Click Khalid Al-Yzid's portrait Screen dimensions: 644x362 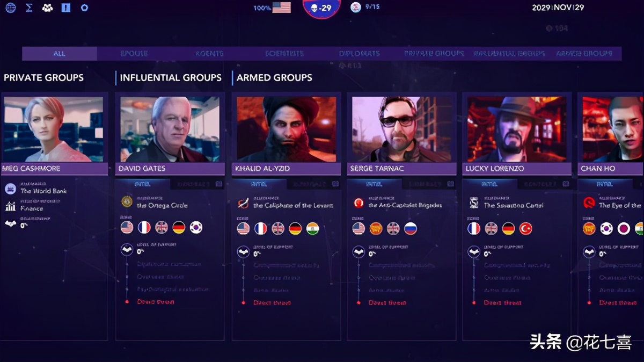pyautogui.click(x=287, y=129)
